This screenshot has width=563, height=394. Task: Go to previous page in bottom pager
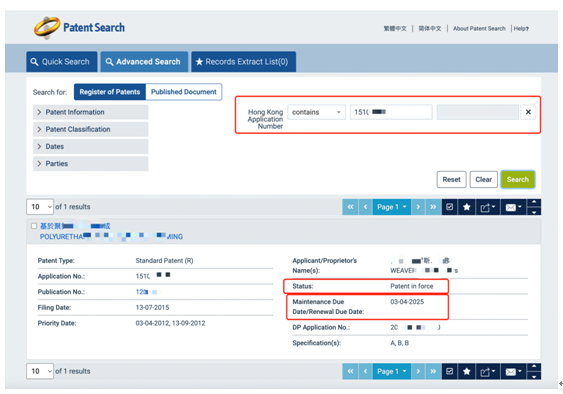coord(366,371)
